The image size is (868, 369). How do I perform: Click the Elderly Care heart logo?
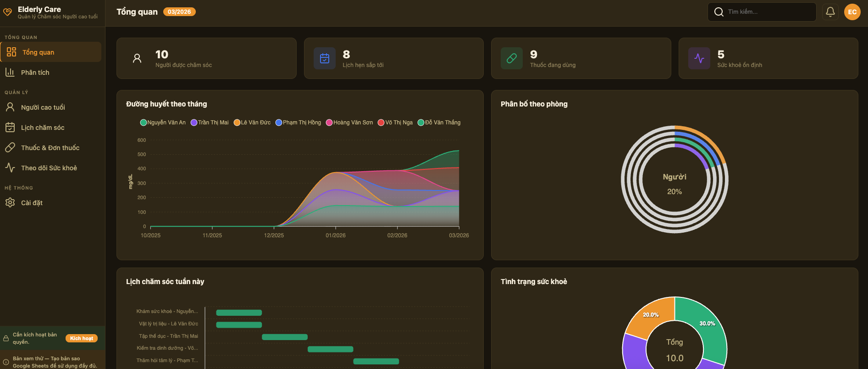point(8,12)
